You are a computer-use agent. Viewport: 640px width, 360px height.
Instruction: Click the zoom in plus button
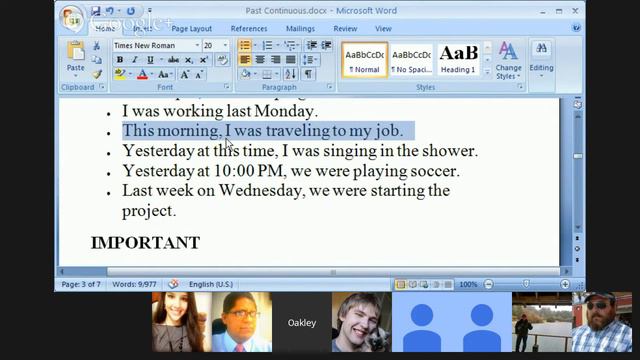[565, 284]
